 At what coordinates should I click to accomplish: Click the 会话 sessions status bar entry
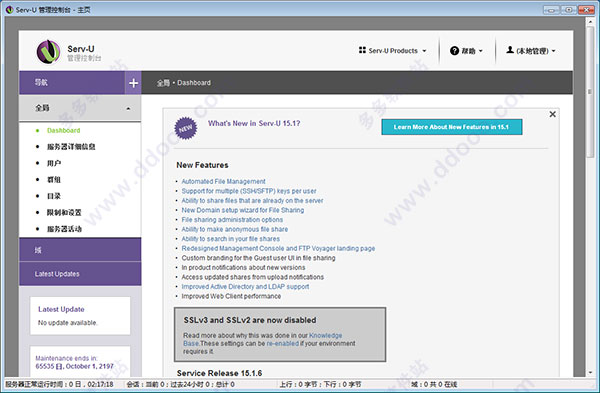[181, 384]
